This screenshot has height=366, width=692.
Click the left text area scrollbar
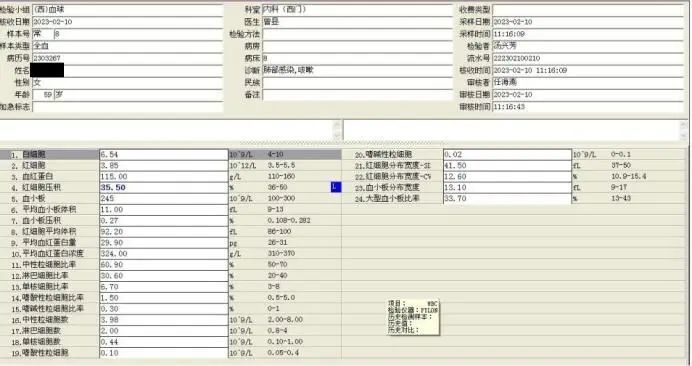338,131
